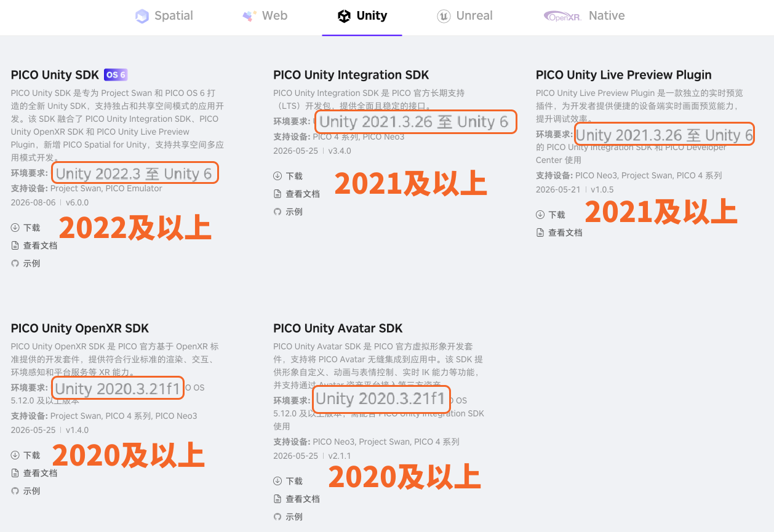Select the Unity tab
This screenshot has width=774, height=532.
362,16
